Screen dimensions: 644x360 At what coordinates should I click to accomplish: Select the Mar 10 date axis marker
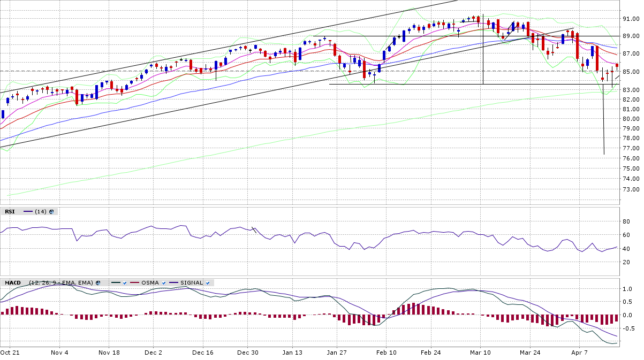point(480,353)
